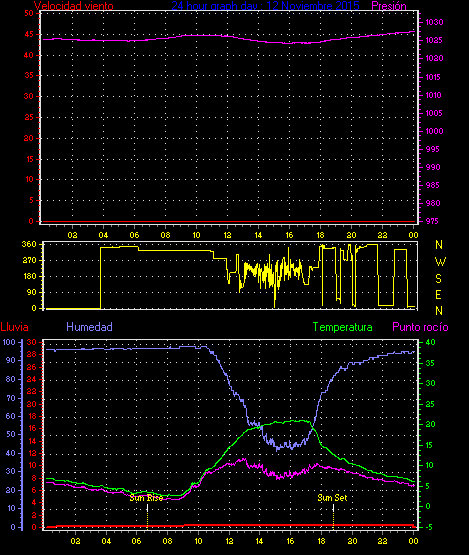Click the 'Punto rocío' legend label
The width and height of the screenshot is (469, 555).
[x=420, y=327]
